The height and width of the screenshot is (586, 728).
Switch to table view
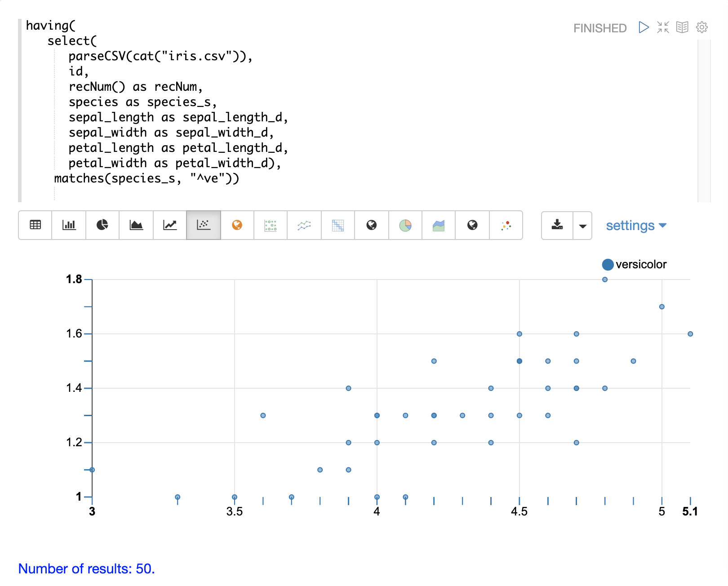[x=35, y=225]
